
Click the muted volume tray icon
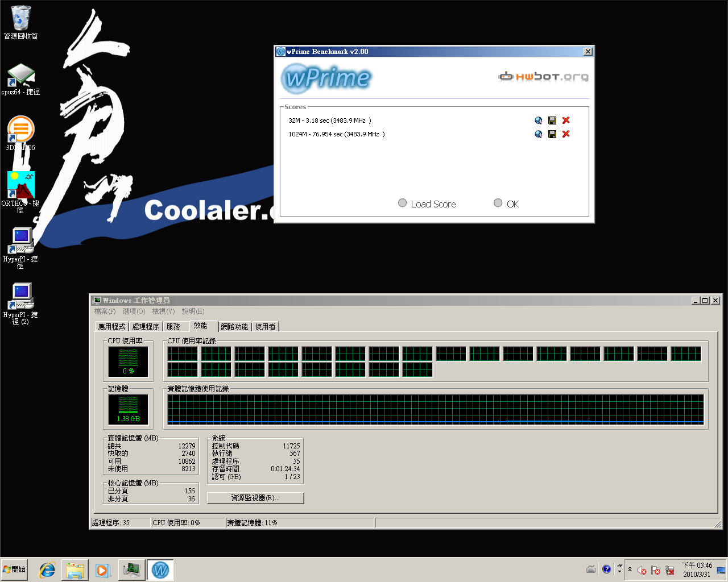coord(642,570)
